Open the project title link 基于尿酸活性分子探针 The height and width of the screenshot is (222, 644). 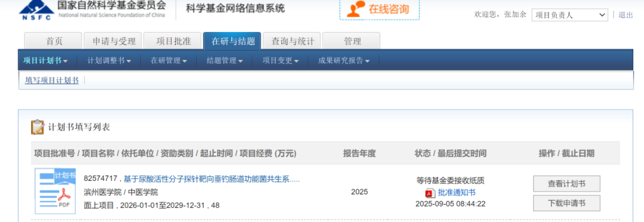point(212,179)
